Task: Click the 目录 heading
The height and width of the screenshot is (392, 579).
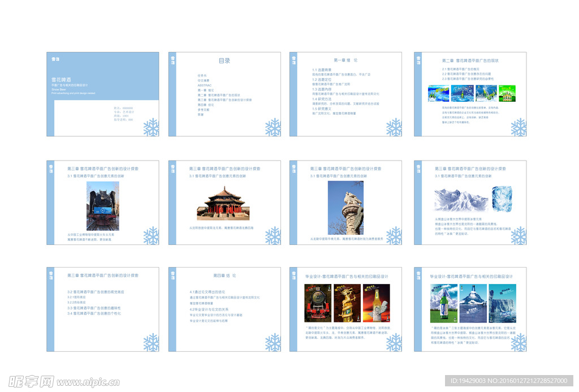Action: coord(224,61)
